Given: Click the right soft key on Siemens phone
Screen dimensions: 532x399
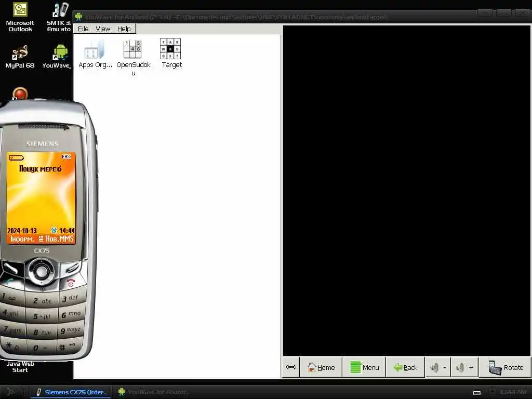Looking at the screenshot, I should click(71, 268).
